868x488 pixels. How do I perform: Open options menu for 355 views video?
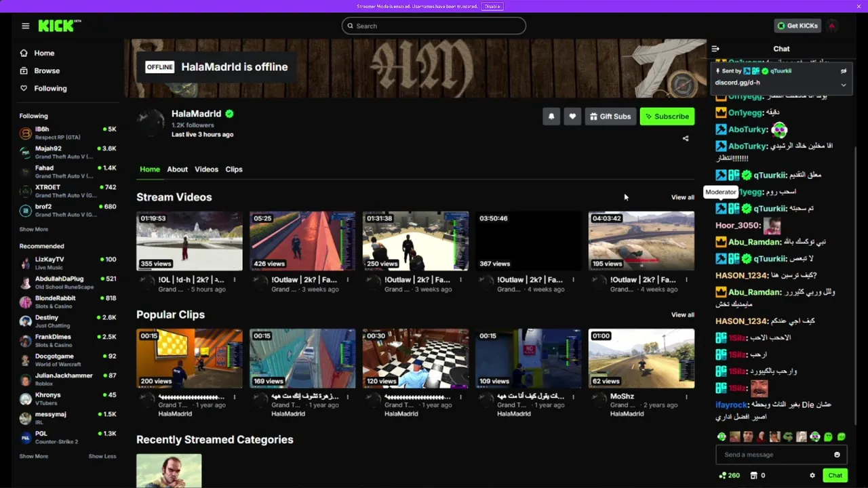tap(235, 280)
